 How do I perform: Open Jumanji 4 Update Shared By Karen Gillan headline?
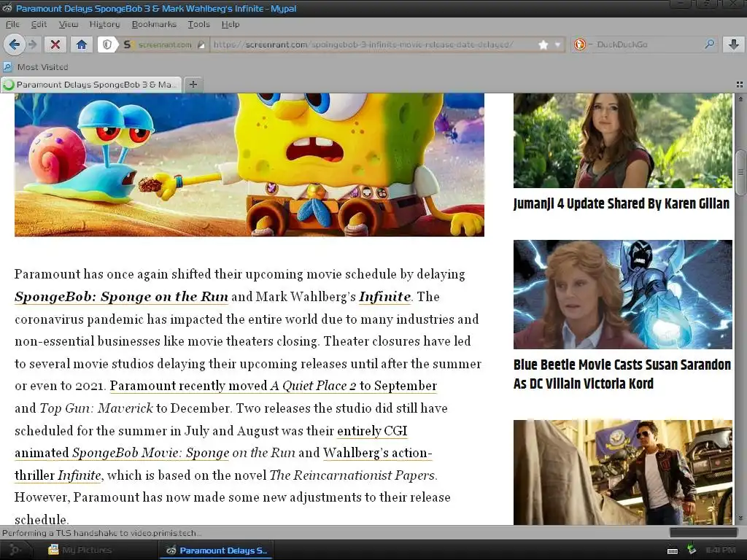tap(622, 204)
